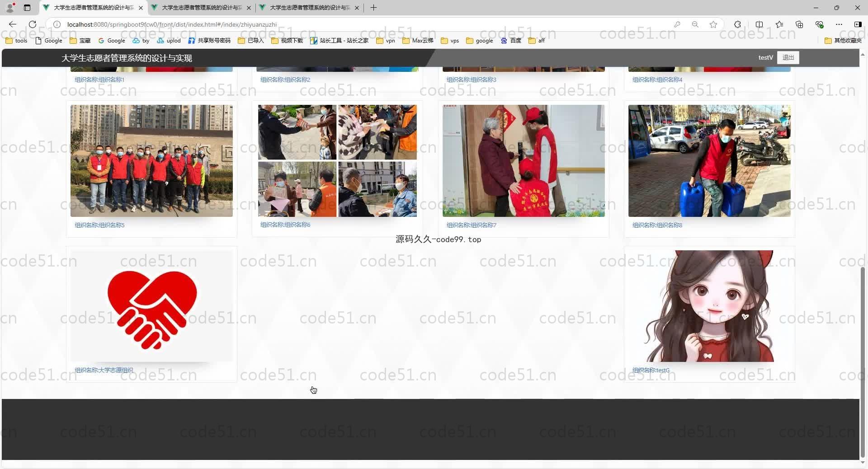Image resolution: width=868 pixels, height=469 pixels.
Task: Toggle the browser sidebar icon
Action: tap(858, 24)
